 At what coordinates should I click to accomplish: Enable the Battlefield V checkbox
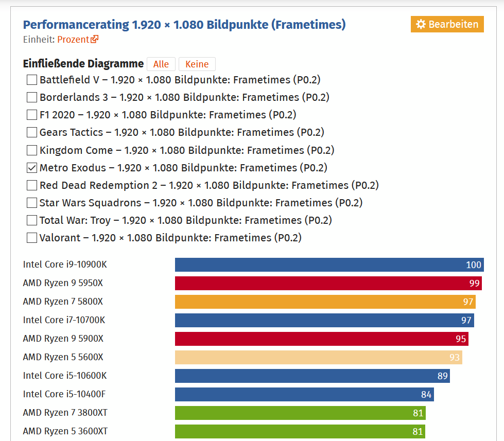32,80
